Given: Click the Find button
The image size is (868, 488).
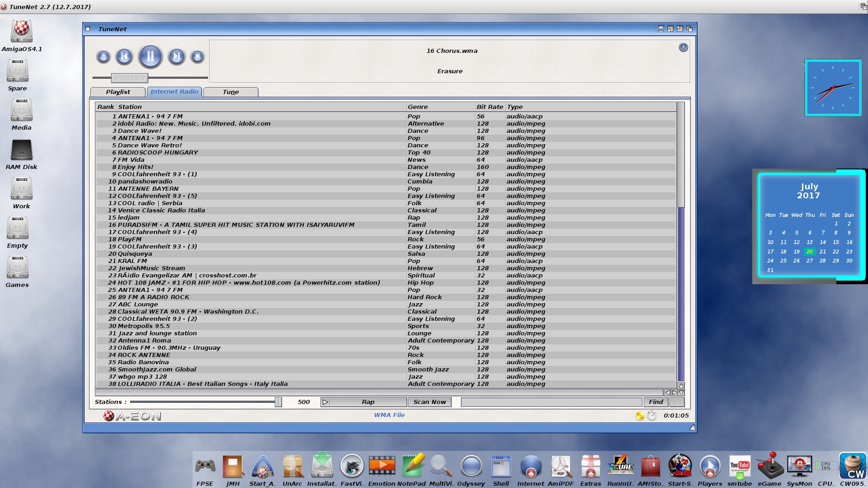Looking at the screenshot, I should pos(656,402).
